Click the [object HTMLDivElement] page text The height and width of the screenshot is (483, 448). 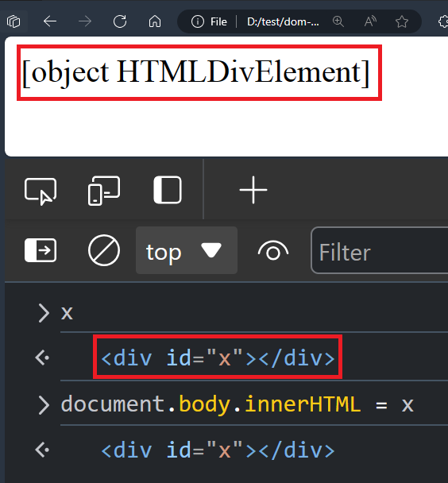(196, 73)
